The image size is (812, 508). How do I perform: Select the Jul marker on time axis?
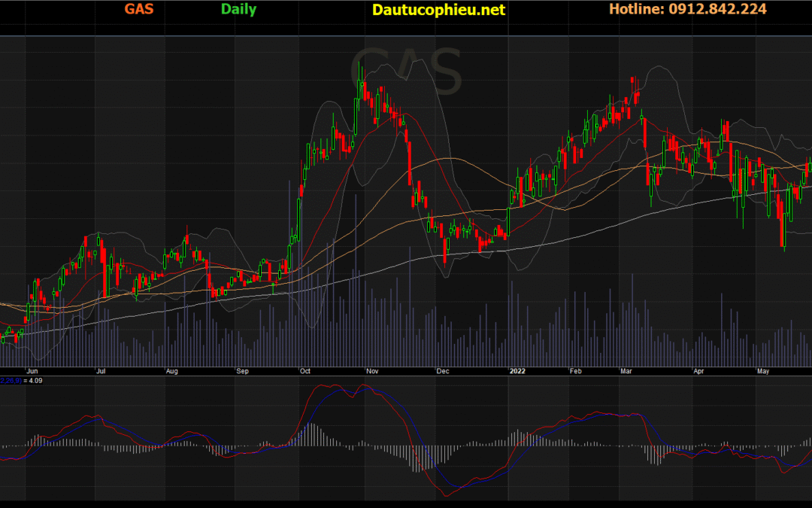click(x=100, y=371)
